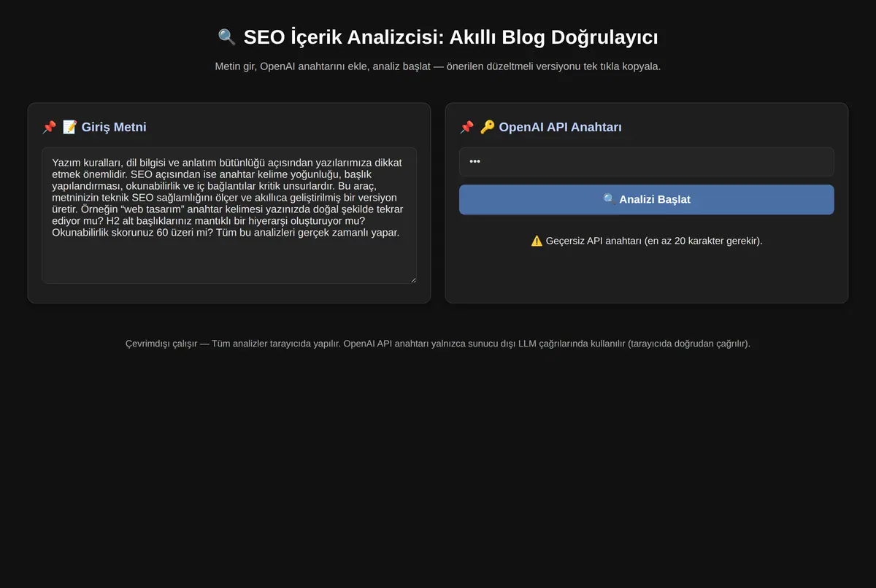This screenshot has height=588, width=876.
Task: Focus the OpenAI API key password field
Action: (646, 162)
